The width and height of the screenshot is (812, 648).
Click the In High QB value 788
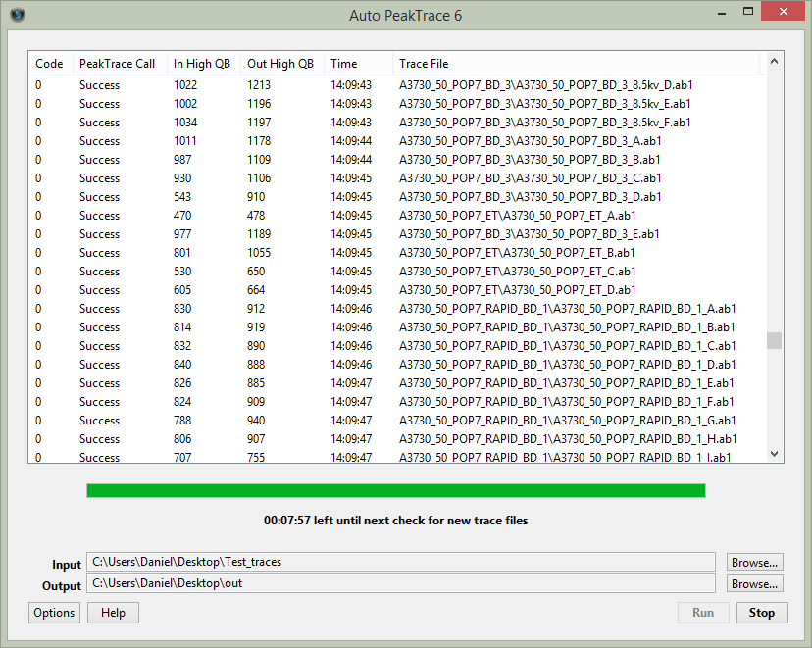pyautogui.click(x=182, y=421)
